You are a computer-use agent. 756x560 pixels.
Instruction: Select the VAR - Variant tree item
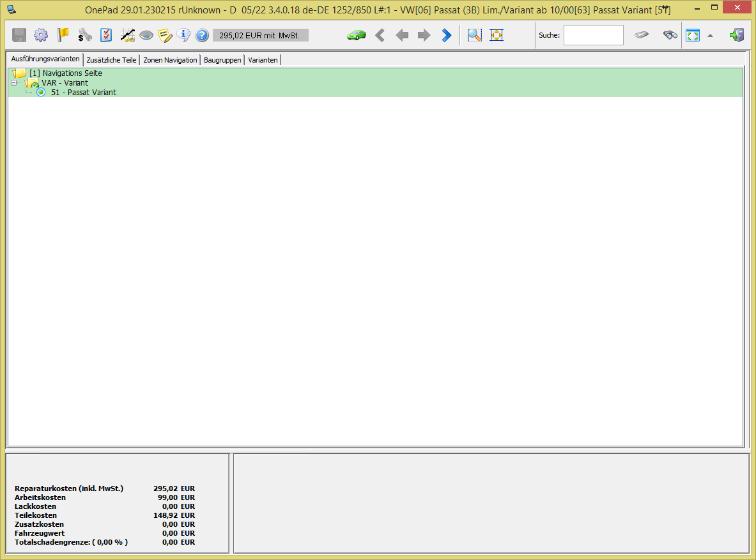coord(65,83)
